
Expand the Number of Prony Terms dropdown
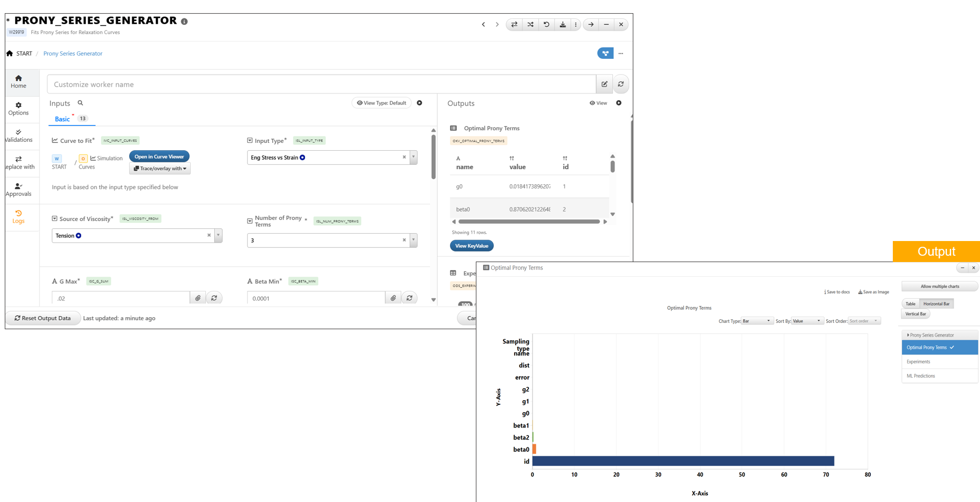click(413, 240)
